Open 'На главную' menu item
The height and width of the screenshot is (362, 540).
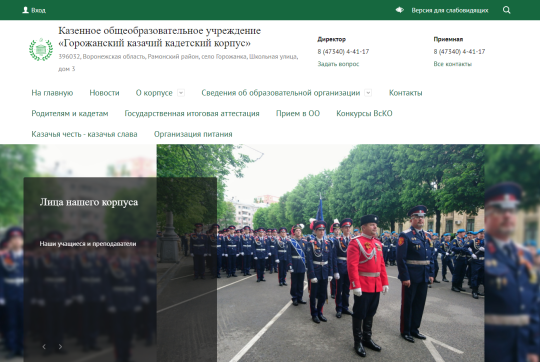tap(52, 93)
